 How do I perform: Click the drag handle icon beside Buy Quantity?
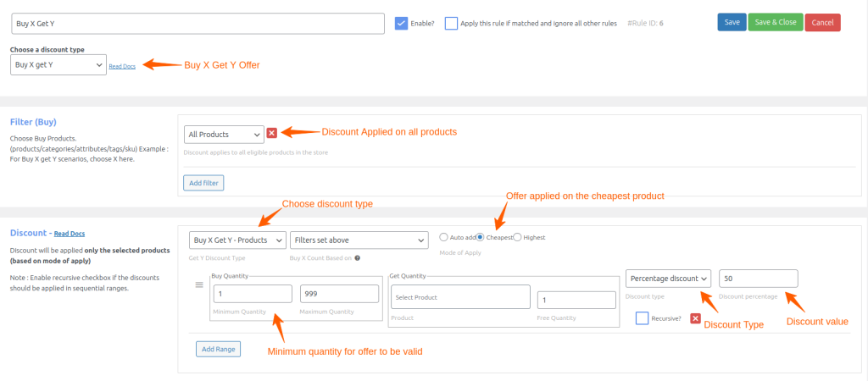click(199, 285)
